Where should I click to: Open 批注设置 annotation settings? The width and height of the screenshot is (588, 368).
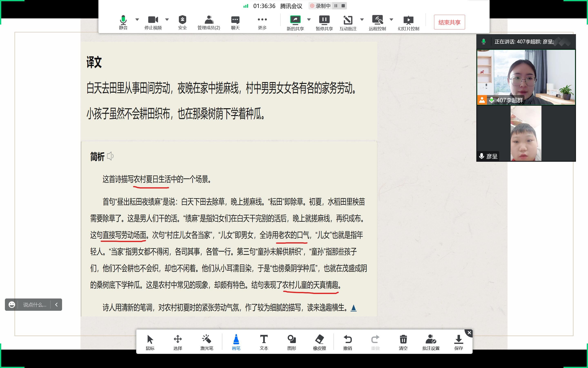click(x=431, y=342)
